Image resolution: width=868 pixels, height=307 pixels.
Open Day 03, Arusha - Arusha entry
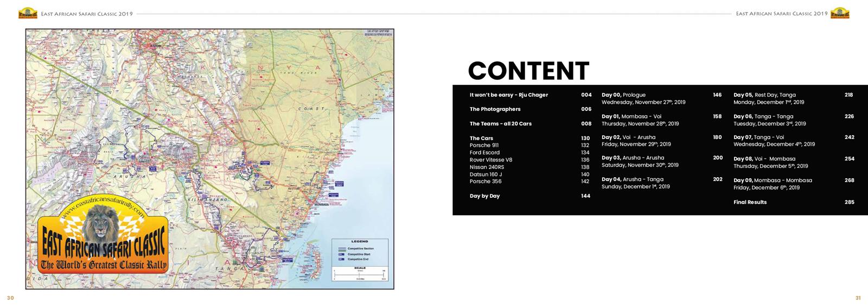click(633, 158)
